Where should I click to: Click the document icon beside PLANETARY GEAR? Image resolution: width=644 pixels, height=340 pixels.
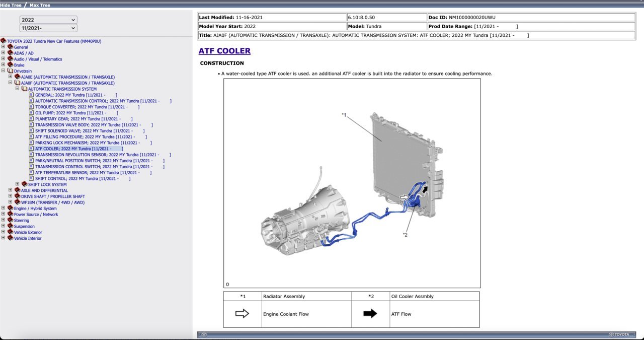pyautogui.click(x=32, y=119)
